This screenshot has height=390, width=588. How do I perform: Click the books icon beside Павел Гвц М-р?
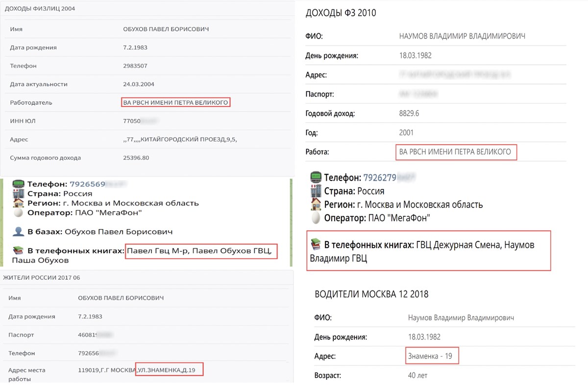[19, 251]
